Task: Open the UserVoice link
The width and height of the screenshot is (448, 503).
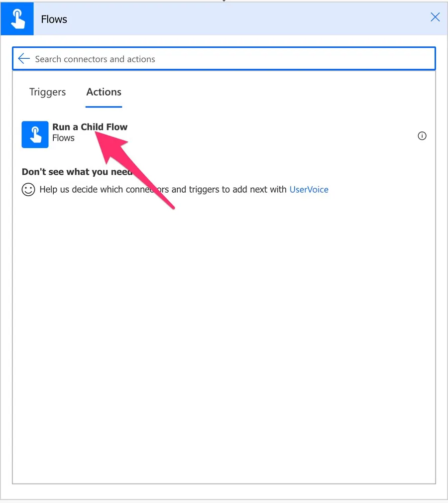Action: 309,189
